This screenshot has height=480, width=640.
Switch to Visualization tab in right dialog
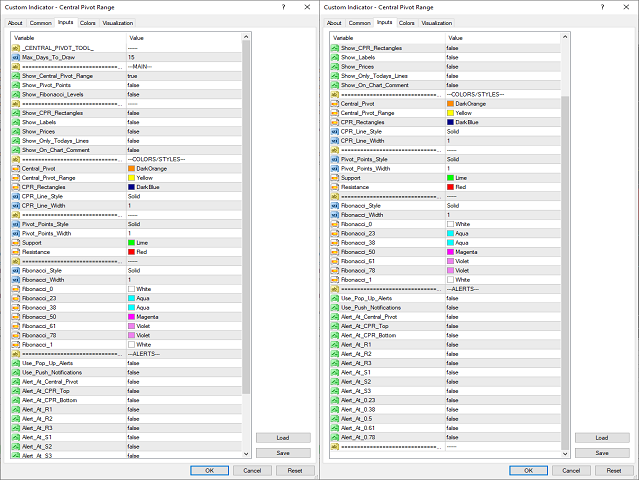tap(436, 22)
